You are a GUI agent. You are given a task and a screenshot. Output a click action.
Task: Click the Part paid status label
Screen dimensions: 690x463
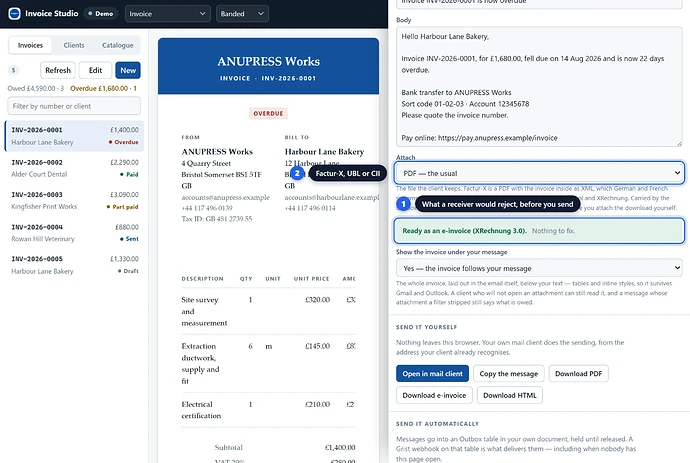click(123, 207)
